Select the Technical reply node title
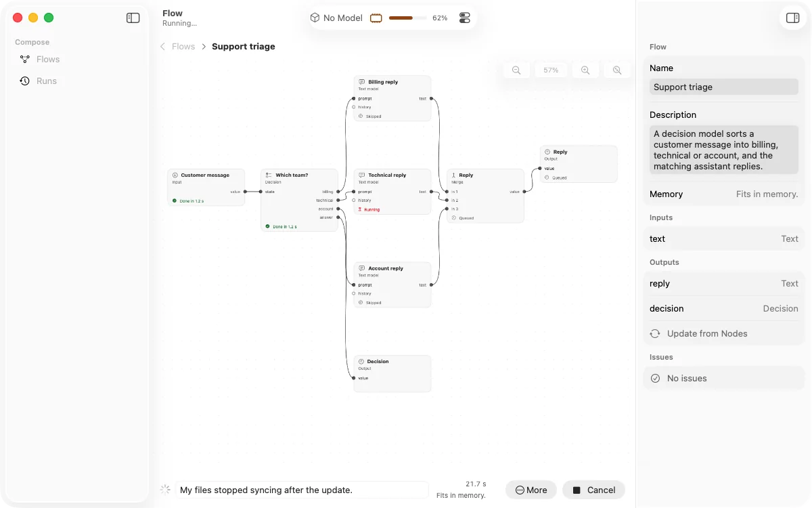 (387, 175)
